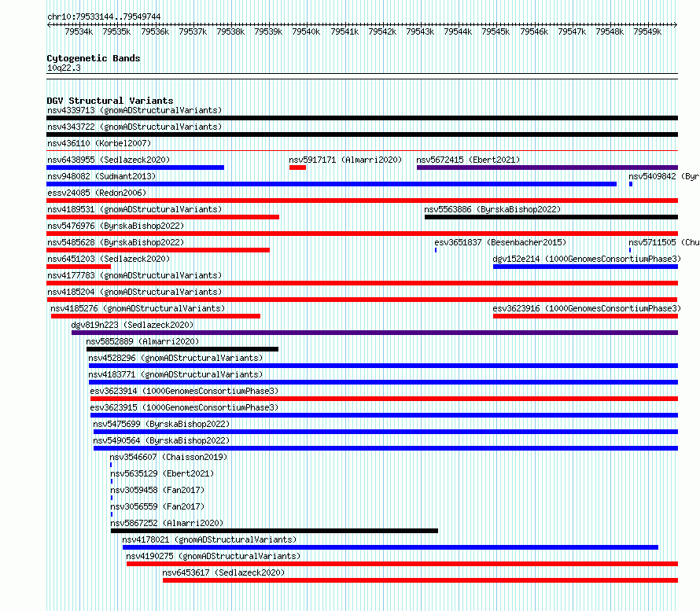Click the black bar of nsv5563886
Screen dimensions: 700x611
[x=551, y=217]
